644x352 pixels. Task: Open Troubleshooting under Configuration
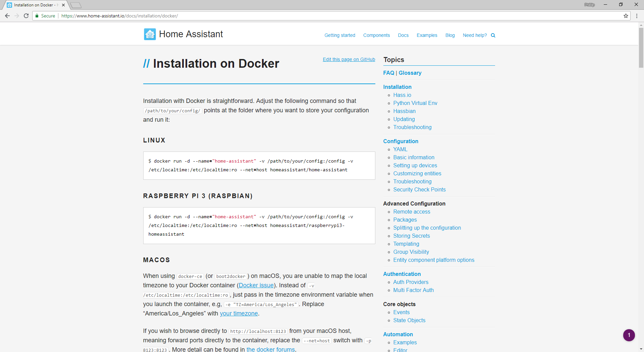coord(412,181)
